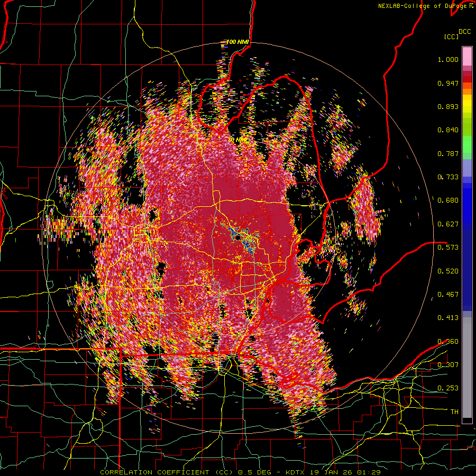Click the 0.947 scale value

click(x=448, y=83)
